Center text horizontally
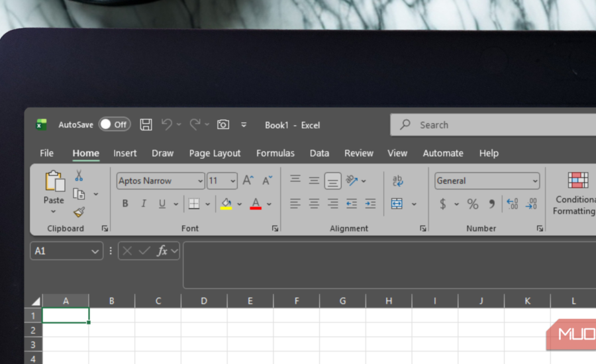The height and width of the screenshot is (364, 596). click(314, 204)
